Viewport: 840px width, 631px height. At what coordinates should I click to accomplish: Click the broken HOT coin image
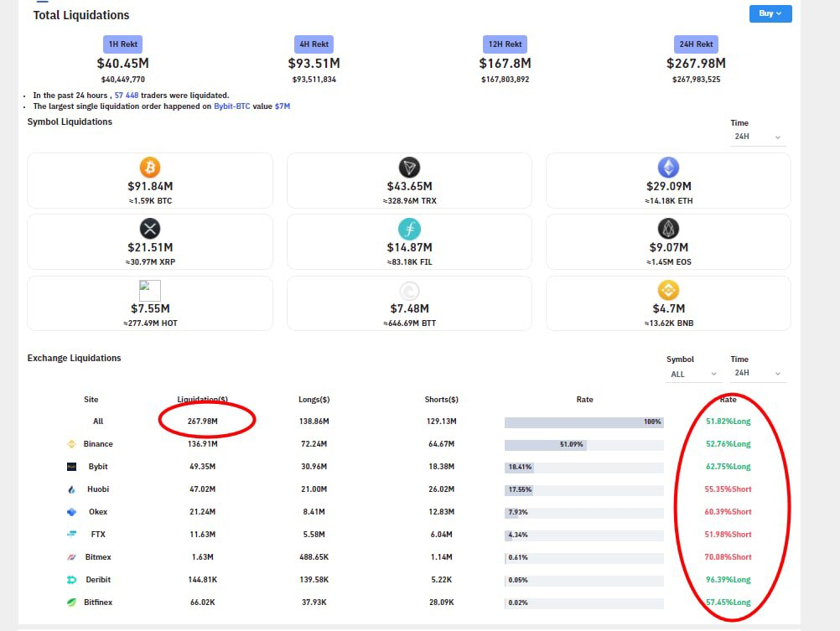pos(150,290)
